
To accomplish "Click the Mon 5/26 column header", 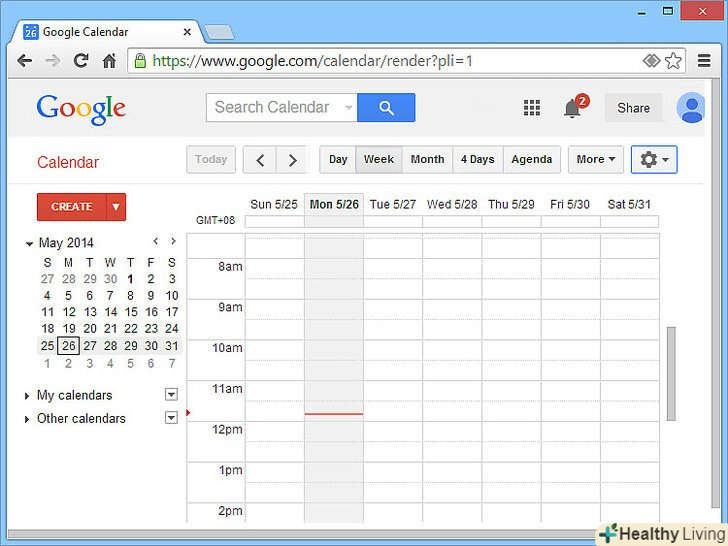I will click(x=334, y=204).
